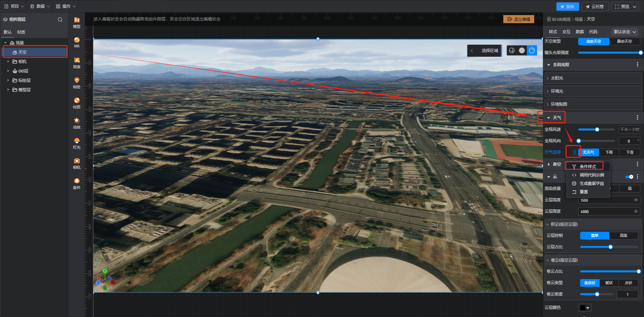Open the 项目 menu dropdown
Viewport: 644px width, 317px height.
click(14, 6)
